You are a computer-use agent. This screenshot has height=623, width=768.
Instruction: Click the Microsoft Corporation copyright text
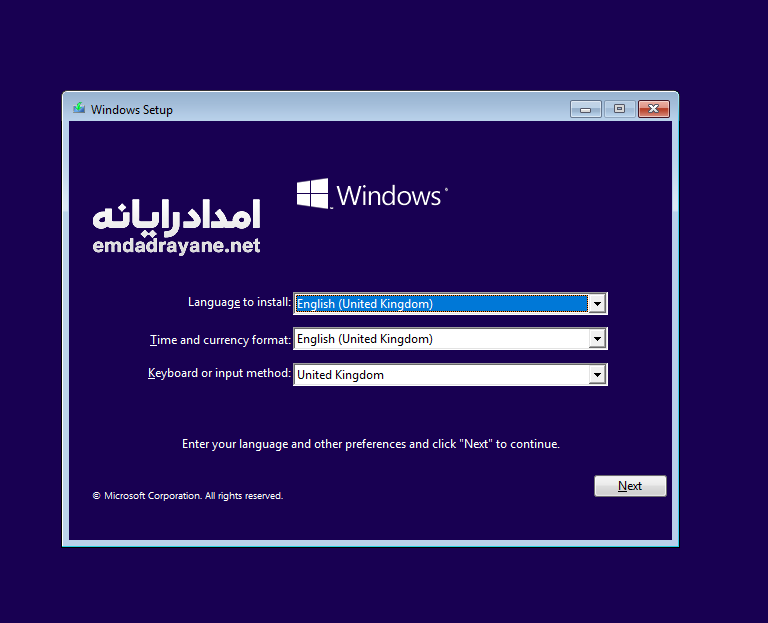coord(188,496)
